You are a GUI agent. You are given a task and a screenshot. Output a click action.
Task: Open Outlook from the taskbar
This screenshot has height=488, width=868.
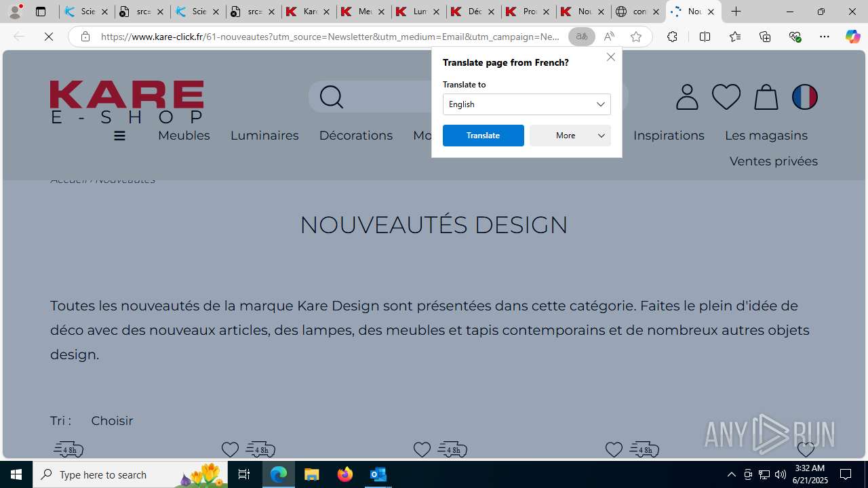tap(378, 474)
